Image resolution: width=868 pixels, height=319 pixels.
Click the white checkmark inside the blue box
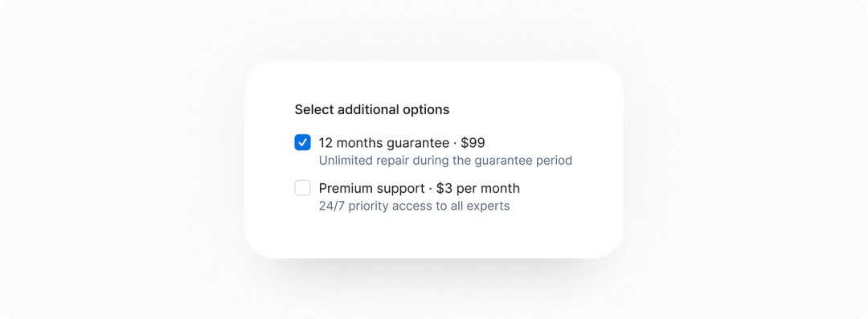[302, 142]
